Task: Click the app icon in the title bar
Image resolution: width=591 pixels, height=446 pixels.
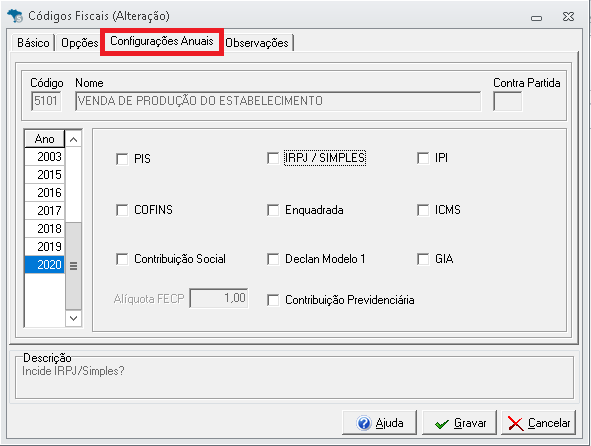Action: click(x=15, y=16)
